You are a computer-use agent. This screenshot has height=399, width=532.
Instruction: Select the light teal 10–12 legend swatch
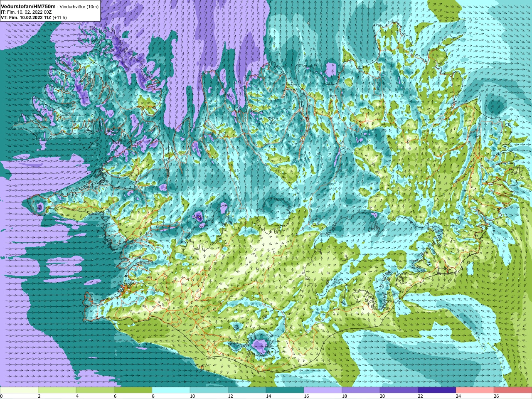click(209, 390)
